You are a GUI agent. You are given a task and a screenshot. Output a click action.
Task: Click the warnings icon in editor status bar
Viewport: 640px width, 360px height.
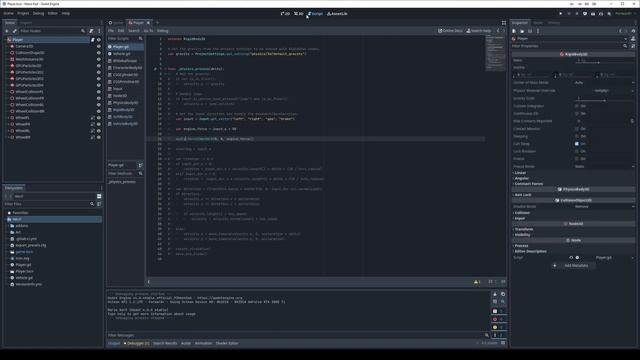pyautogui.click(x=477, y=282)
